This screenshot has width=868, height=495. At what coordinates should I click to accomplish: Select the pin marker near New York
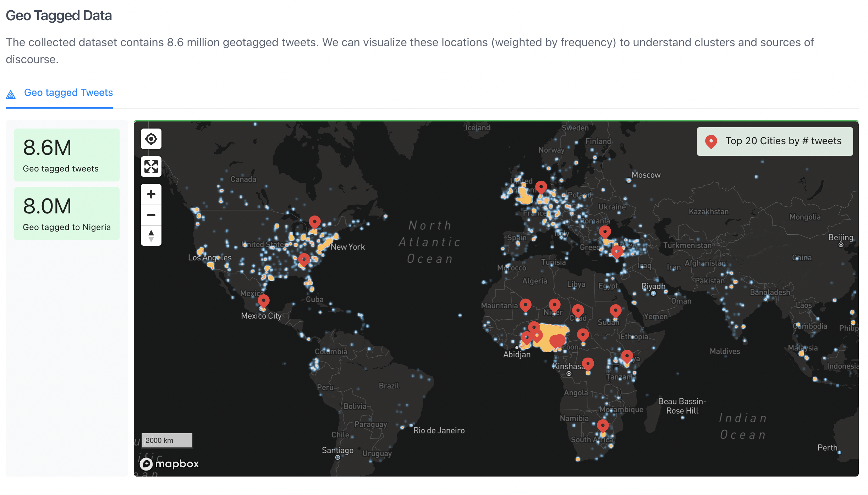point(314,221)
